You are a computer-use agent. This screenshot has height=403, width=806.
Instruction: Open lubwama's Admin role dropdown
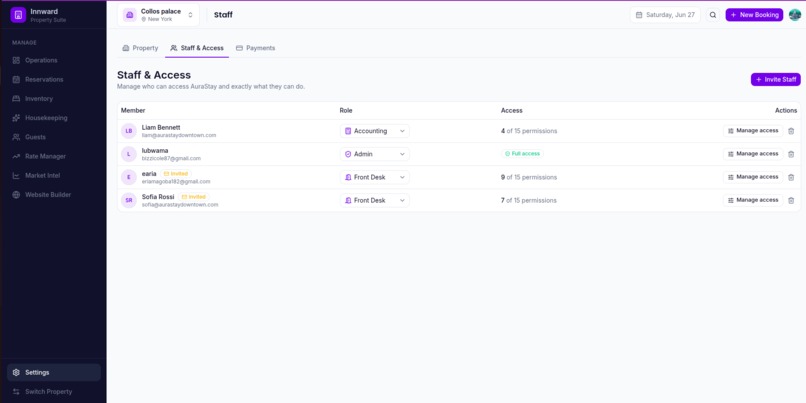click(375, 154)
